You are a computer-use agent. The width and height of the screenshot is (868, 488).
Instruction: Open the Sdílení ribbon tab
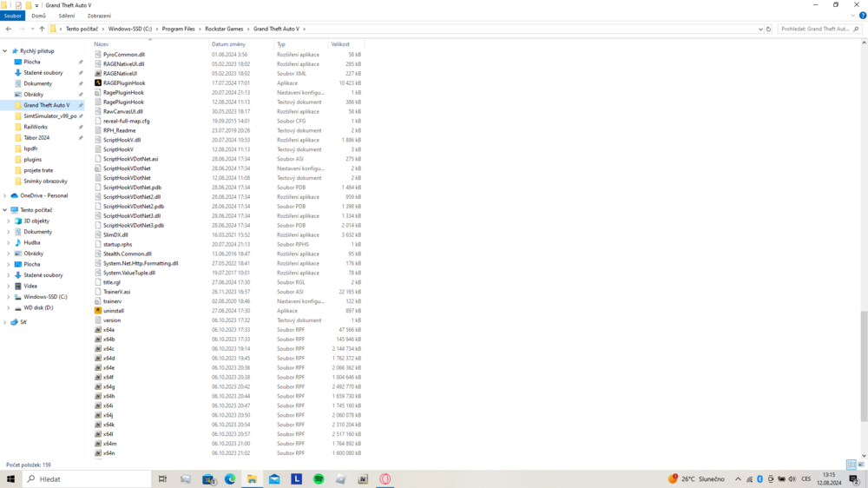[x=67, y=16]
